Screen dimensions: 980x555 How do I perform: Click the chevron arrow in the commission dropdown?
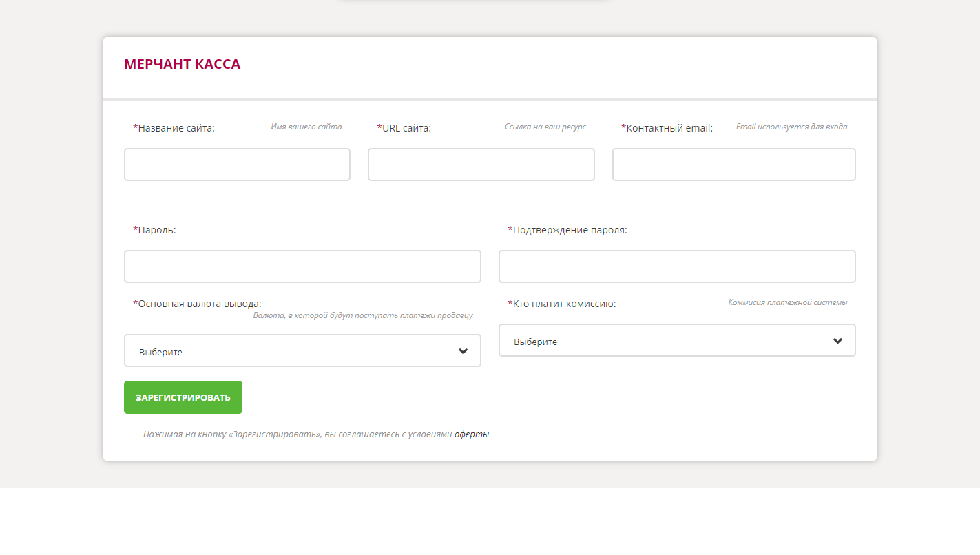pos(837,341)
